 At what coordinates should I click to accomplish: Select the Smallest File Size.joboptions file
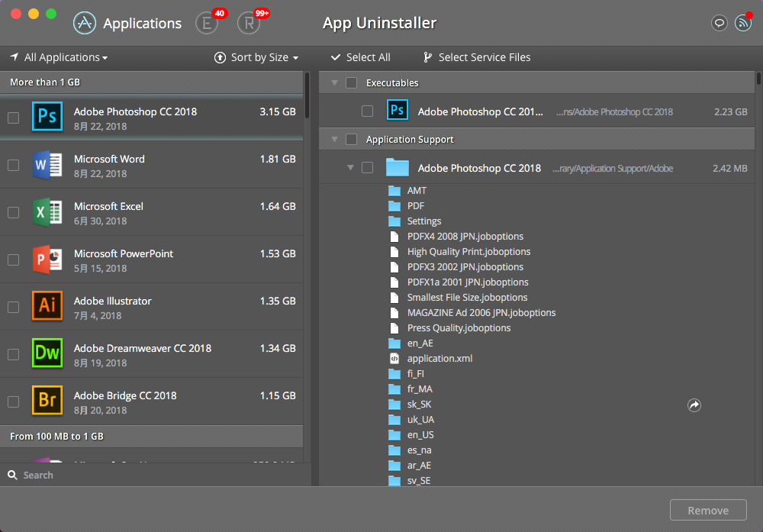click(x=467, y=298)
